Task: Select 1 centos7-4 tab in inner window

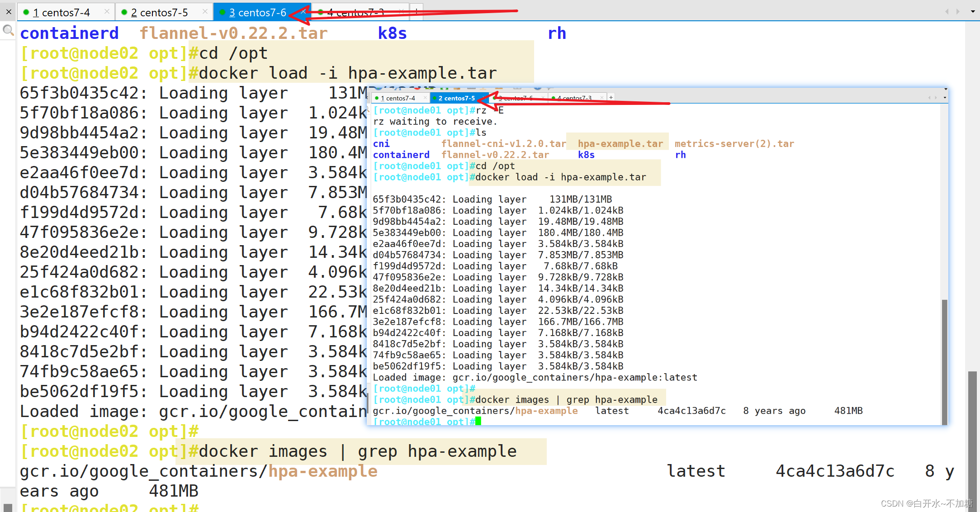Action: [x=398, y=98]
